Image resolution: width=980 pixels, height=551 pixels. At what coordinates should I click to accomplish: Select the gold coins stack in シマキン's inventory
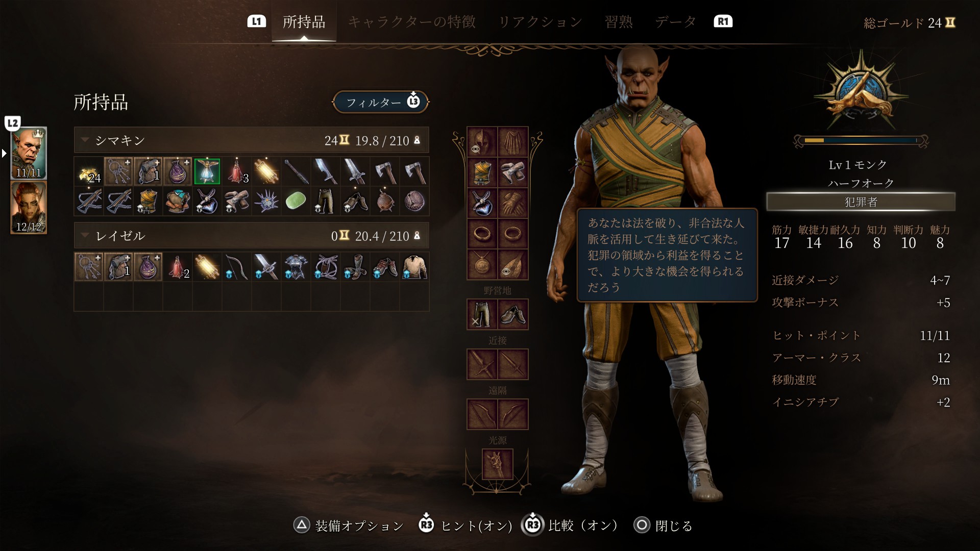pos(89,171)
